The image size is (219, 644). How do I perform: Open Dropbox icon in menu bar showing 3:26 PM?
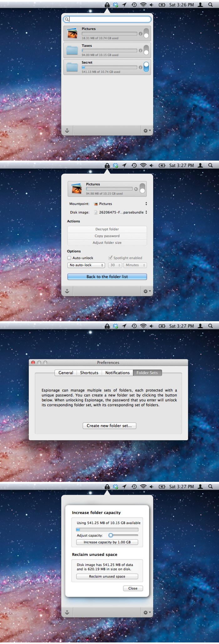coord(115,5)
